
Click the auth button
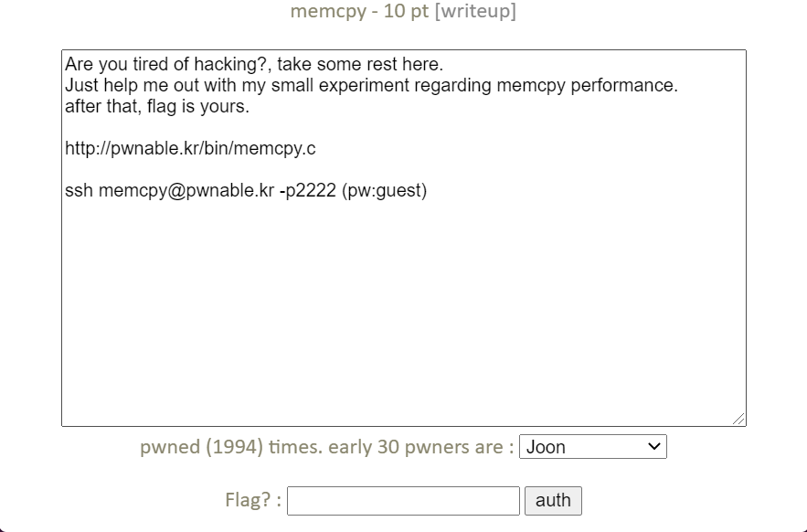coord(553,501)
